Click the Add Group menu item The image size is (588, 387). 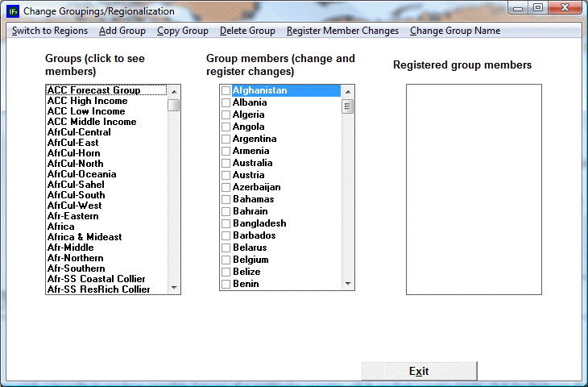point(122,31)
